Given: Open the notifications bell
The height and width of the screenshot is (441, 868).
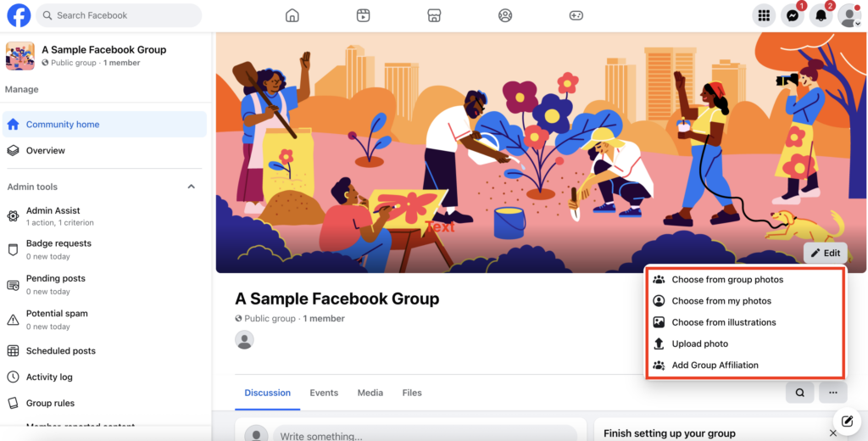Looking at the screenshot, I should click(821, 15).
